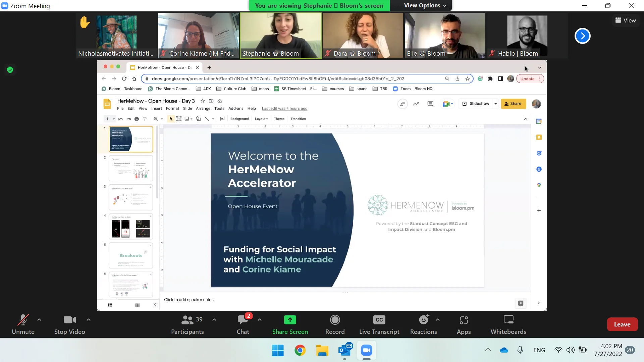Select Dara Bloom's video thumbnail
This screenshot has height=362, width=644.
[363, 35]
